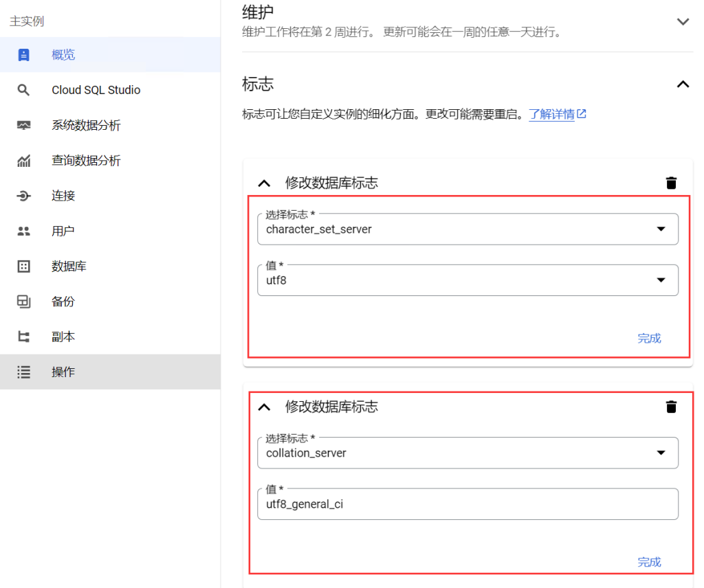
Task: Click the 数据库 grid icon
Action: (x=24, y=267)
